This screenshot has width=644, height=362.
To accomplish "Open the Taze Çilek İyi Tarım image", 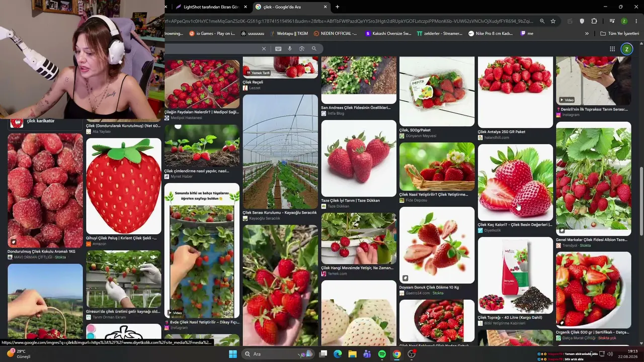I will [x=359, y=158].
